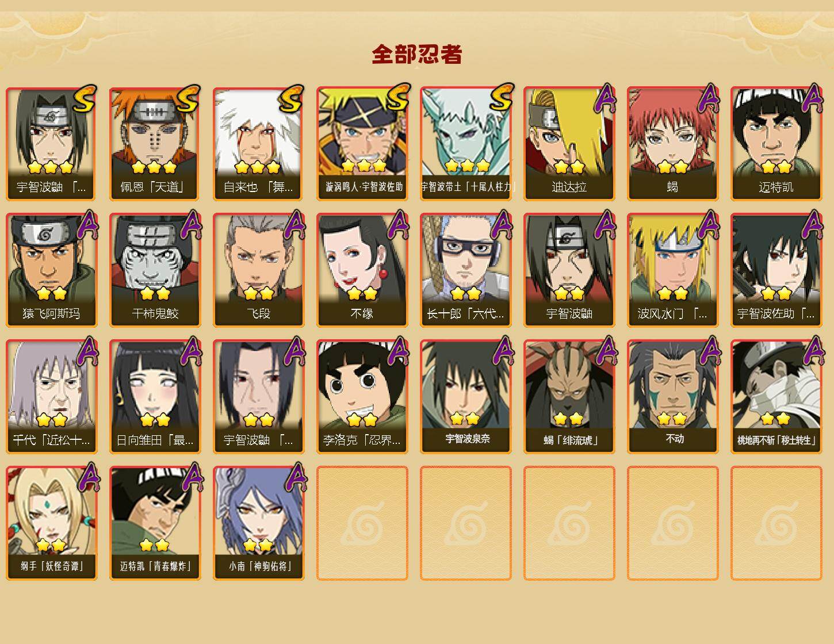Select the 纲手「妖怪奇谭」 card
Screen dimensions: 834x644
pyautogui.click(x=52, y=523)
